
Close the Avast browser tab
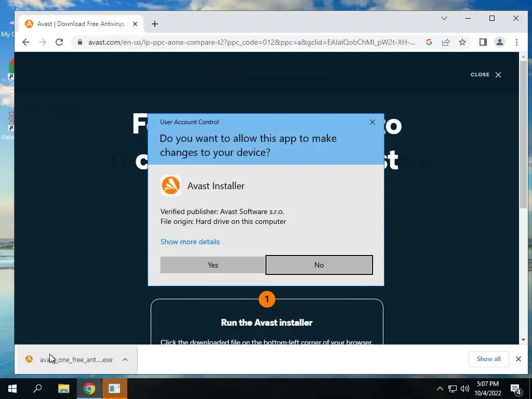135,24
